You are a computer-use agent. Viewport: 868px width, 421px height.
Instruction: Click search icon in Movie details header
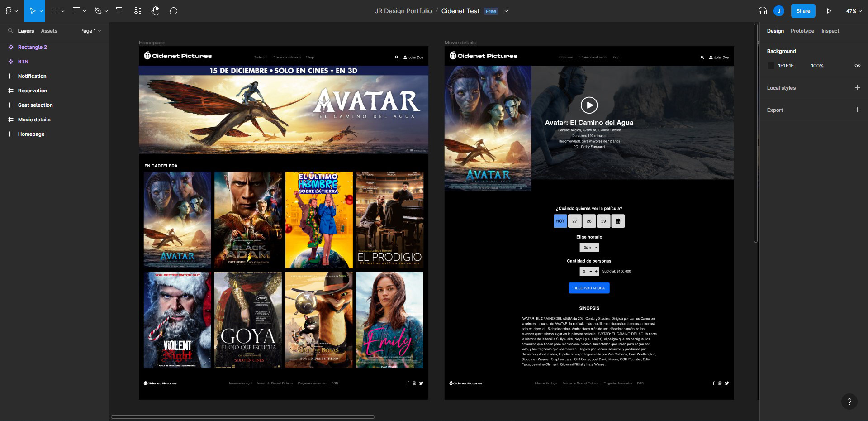pyautogui.click(x=702, y=57)
